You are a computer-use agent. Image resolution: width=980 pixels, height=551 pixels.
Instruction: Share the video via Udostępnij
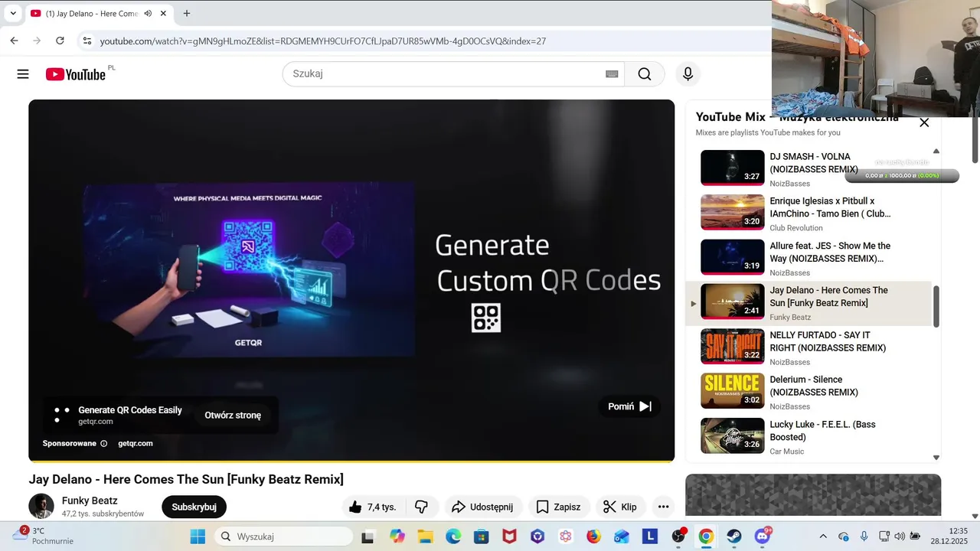coord(483,507)
